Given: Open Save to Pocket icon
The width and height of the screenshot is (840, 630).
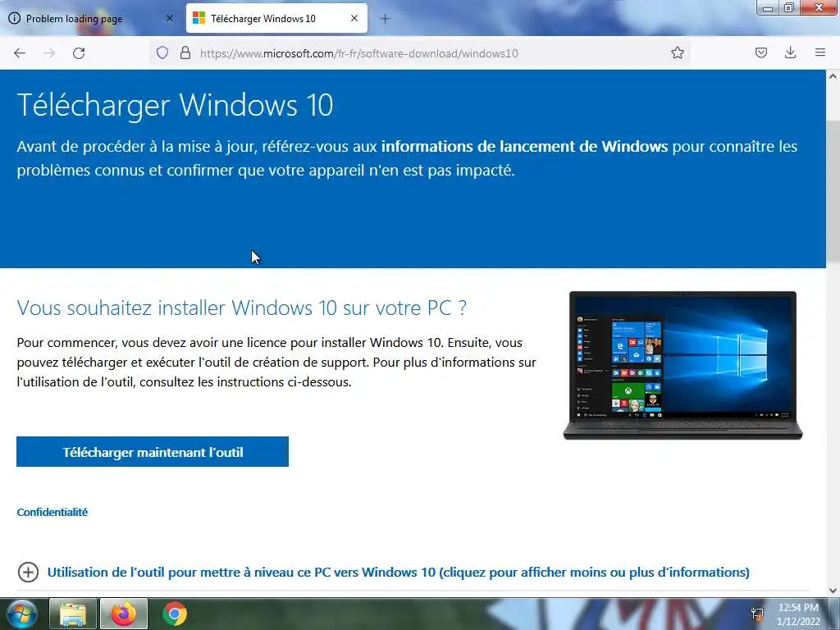Looking at the screenshot, I should coord(760,52).
